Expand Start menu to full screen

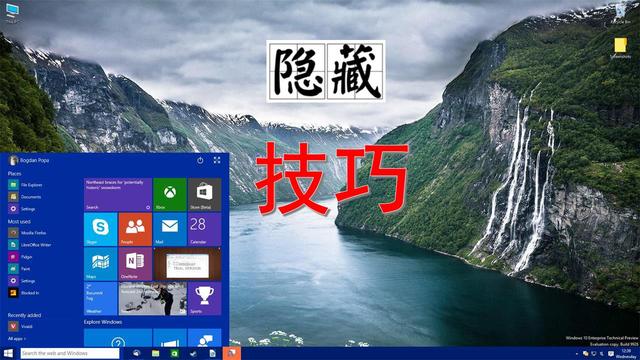pyautogui.click(x=217, y=160)
